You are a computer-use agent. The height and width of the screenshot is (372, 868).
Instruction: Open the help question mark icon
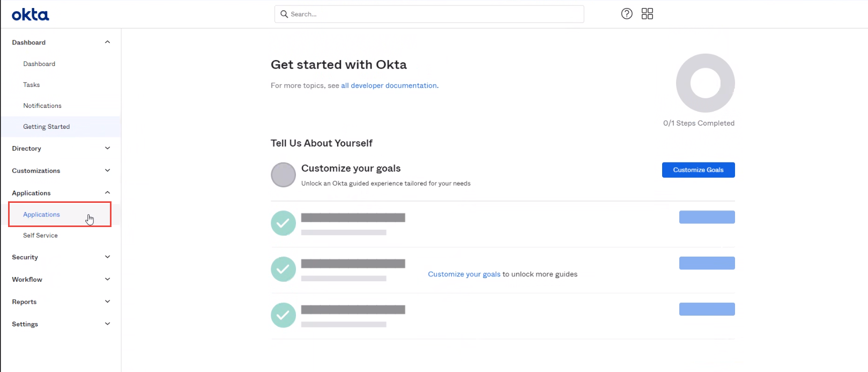click(627, 14)
